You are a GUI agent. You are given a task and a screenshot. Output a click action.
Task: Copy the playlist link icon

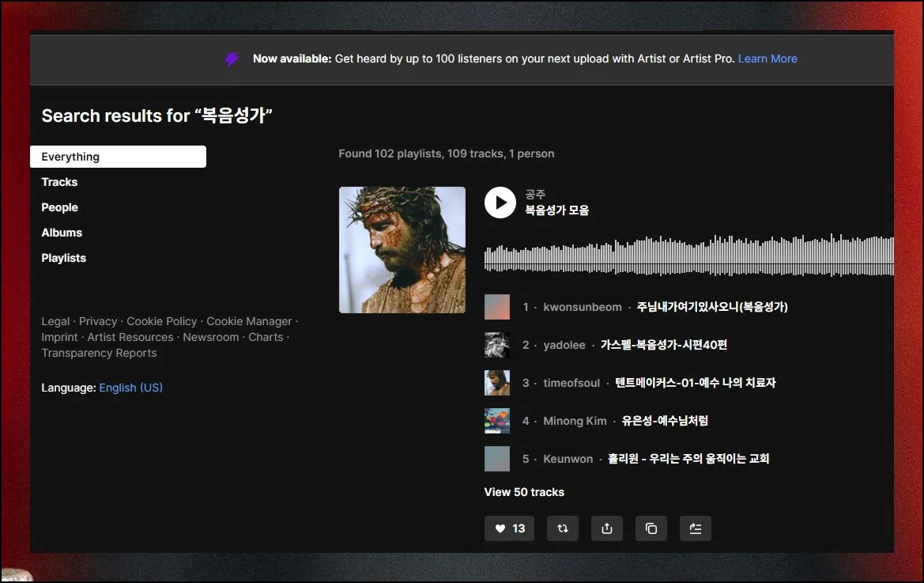coord(651,528)
